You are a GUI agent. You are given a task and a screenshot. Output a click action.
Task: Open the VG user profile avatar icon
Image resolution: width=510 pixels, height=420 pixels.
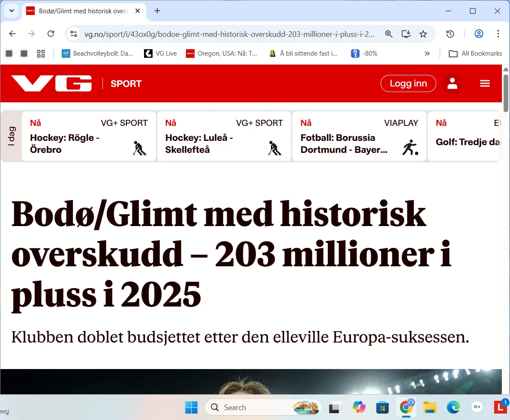[x=452, y=83]
